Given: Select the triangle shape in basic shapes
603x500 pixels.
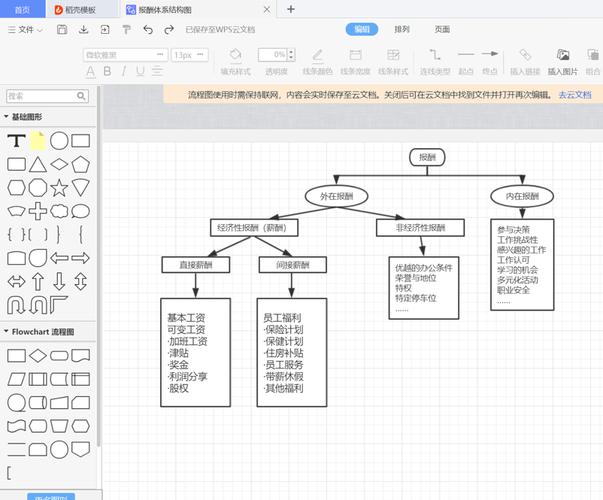Looking at the screenshot, I should point(38,164).
